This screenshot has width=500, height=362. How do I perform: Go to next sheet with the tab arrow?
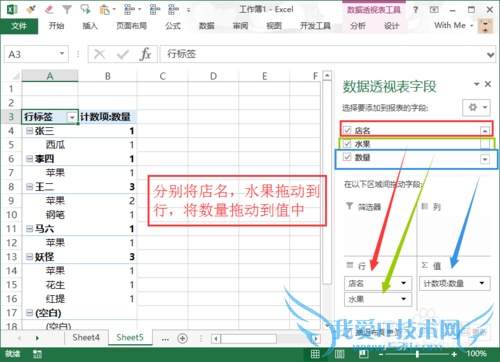pos(37,338)
